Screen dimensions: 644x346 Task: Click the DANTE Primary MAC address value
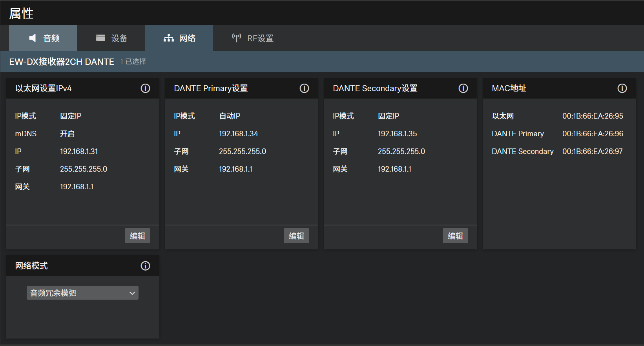pos(593,134)
